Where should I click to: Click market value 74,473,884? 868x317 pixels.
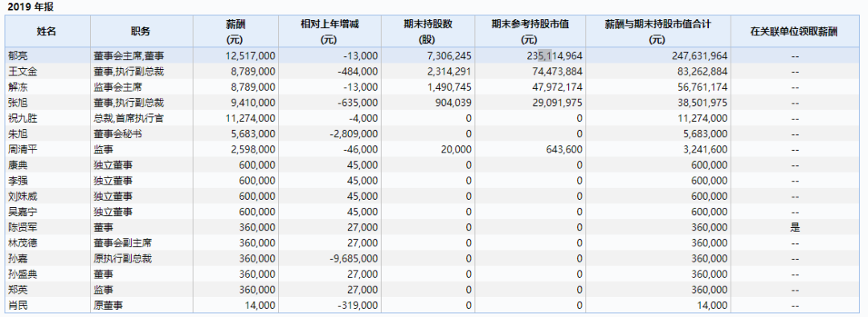558,71
